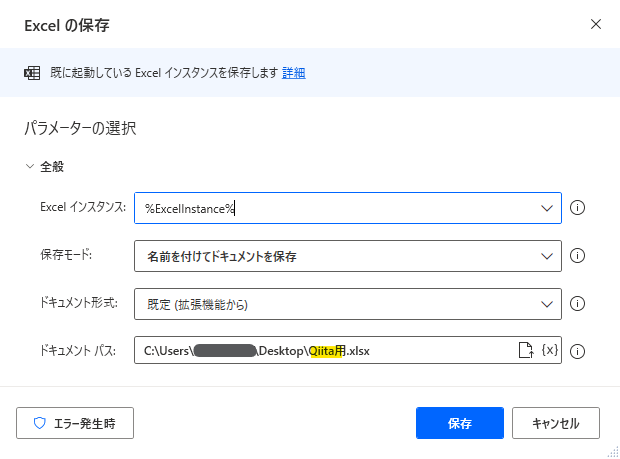Click the 保存 button

click(460, 423)
